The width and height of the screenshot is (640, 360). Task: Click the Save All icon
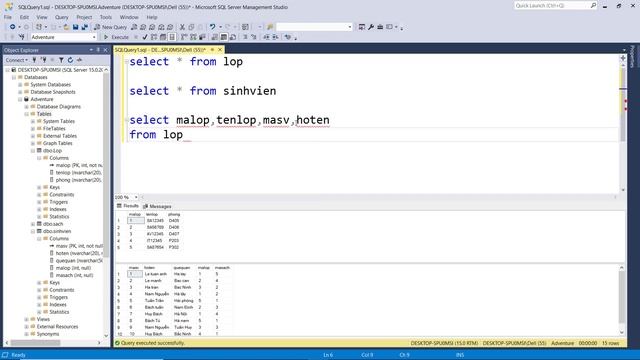click(84, 27)
